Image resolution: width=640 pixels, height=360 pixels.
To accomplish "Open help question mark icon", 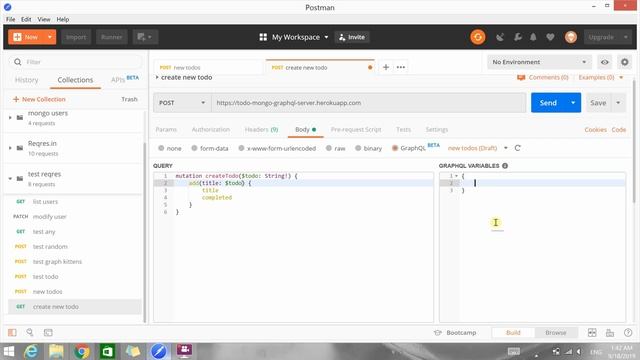I will tap(628, 333).
